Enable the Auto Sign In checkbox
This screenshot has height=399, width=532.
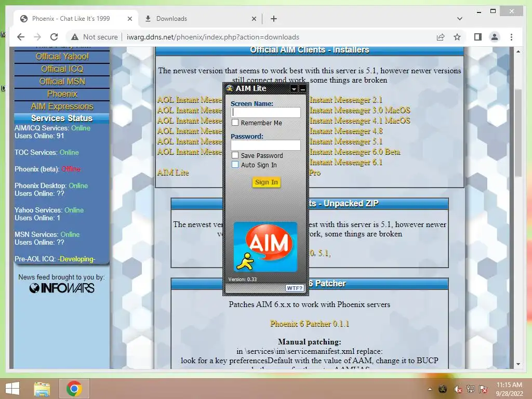[x=235, y=165]
